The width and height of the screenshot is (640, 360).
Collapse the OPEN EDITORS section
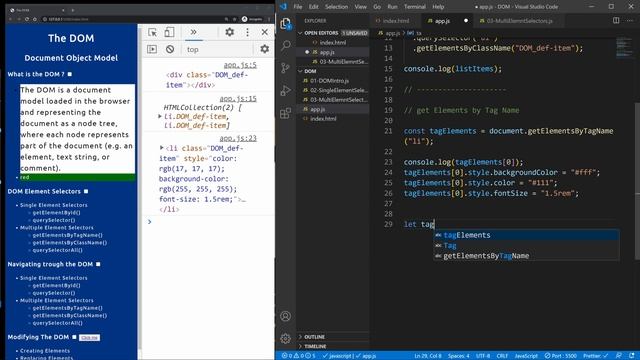300,33
